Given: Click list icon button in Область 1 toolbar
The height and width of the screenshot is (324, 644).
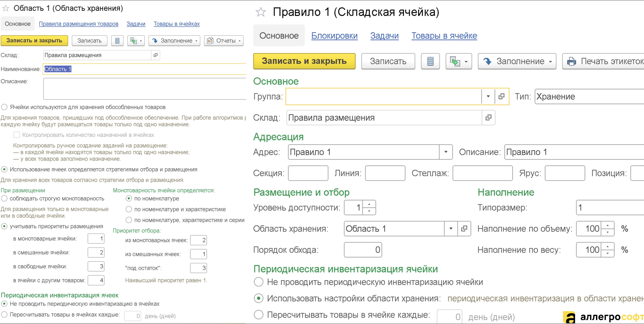Looking at the screenshot, I should coord(117,41).
